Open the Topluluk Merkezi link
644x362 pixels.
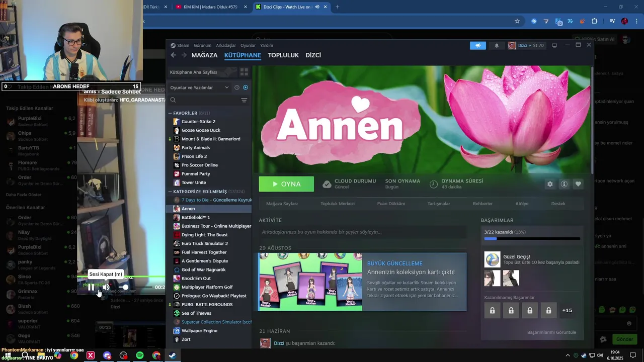(x=338, y=204)
